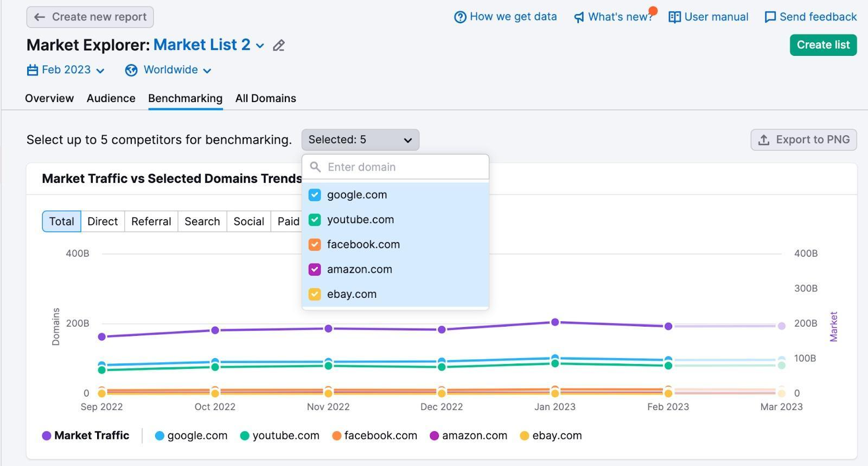Open the How we get data link
The image size is (868, 466).
click(506, 17)
